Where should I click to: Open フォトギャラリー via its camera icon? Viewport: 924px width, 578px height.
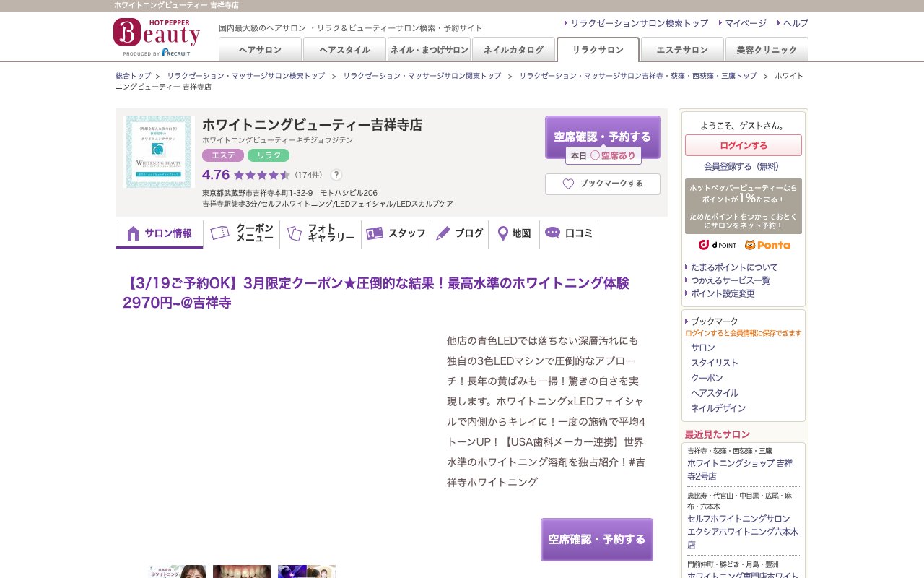(294, 233)
